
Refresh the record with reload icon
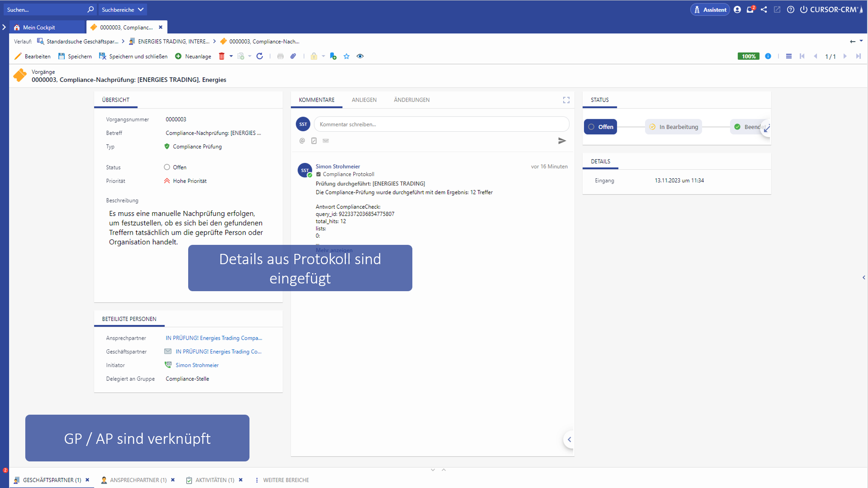coord(260,56)
